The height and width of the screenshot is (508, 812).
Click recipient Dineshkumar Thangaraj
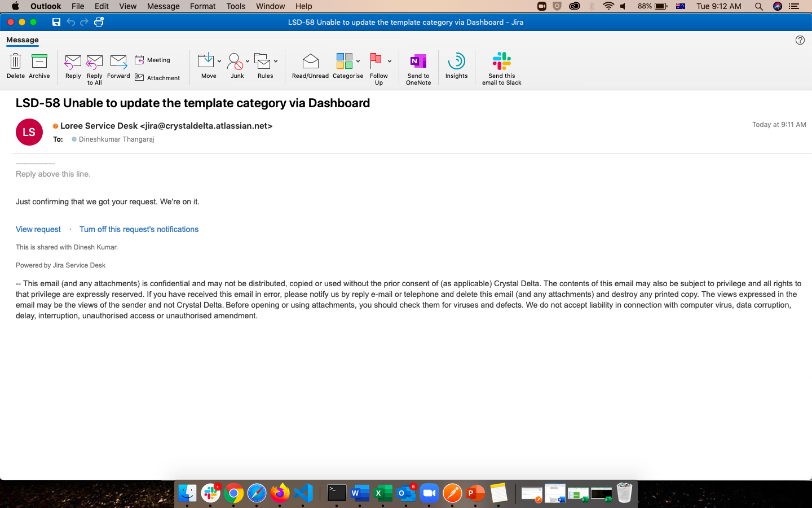pos(116,139)
